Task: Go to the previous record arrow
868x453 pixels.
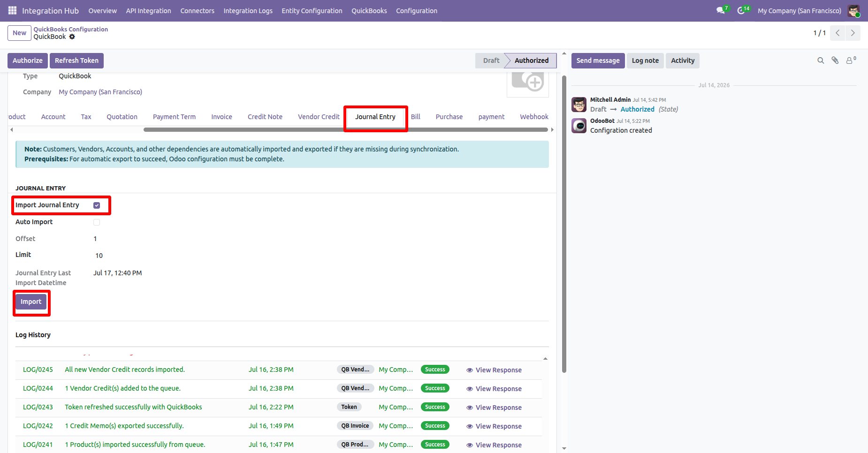Action: coord(838,33)
